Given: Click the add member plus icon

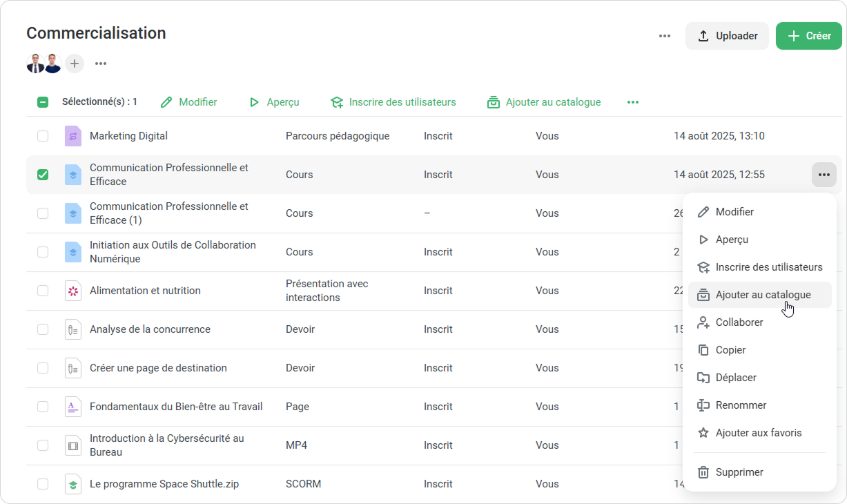Looking at the screenshot, I should click(x=75, y=64).
